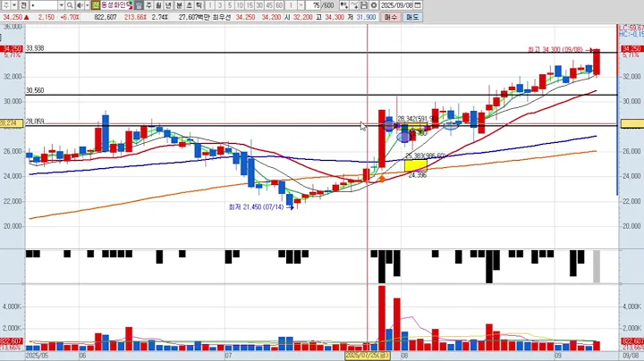Screen dimensions: 644x361
Task: Click the 30,560 horizontal line label
Action: click(35, 90)
